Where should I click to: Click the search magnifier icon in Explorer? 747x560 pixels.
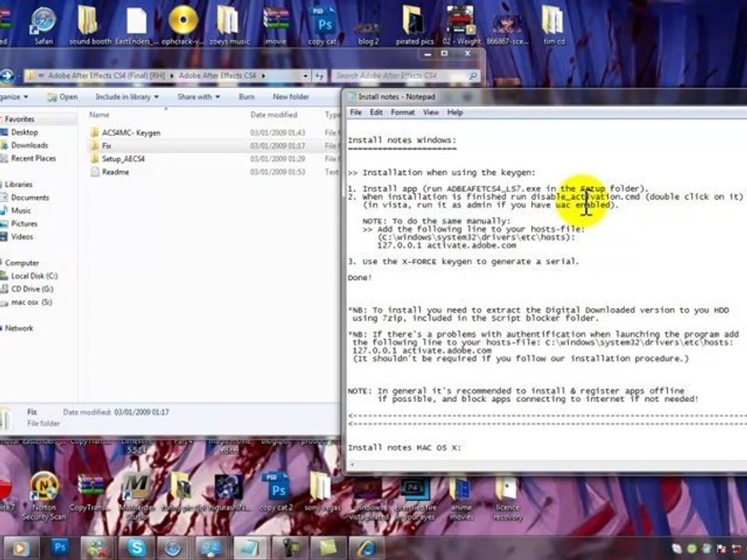coord(472,75)
